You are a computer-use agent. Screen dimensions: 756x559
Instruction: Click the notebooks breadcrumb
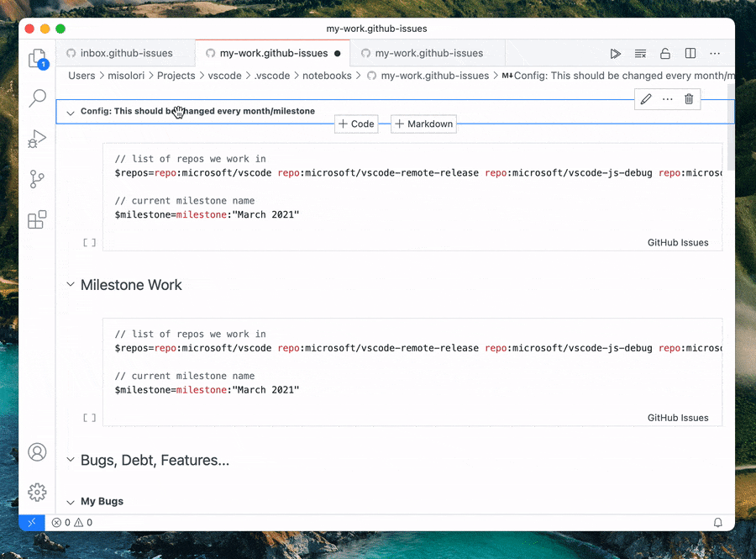(327, 76)
